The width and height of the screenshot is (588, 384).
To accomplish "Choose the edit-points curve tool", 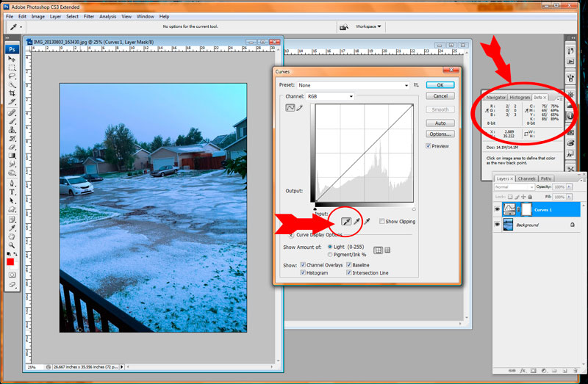I will 290,108.
